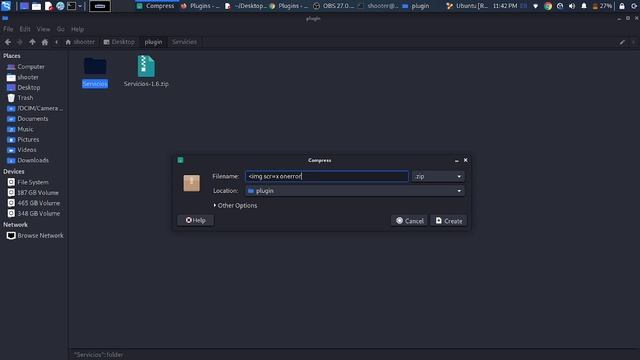Open the Go menu
This screenshot has width=640, height=360.
coord(60,29)
